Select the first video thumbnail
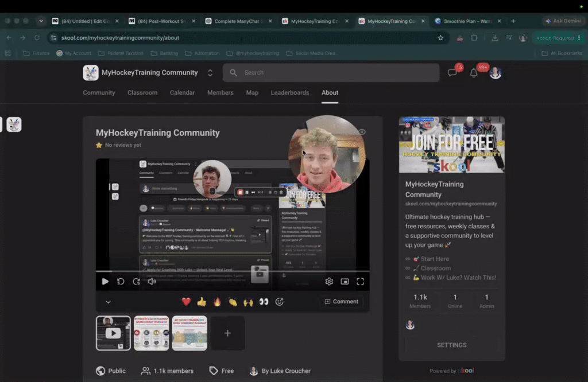588x382 pixels. 113,333
